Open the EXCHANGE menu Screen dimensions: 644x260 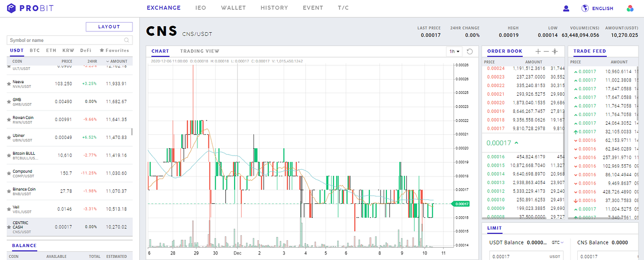click(164, 8)
